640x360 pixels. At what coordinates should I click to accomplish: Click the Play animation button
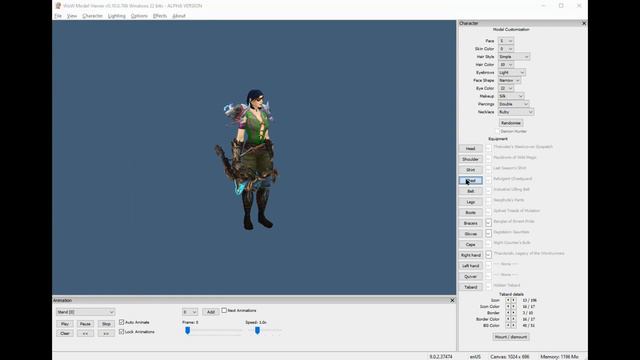point(64,324)
